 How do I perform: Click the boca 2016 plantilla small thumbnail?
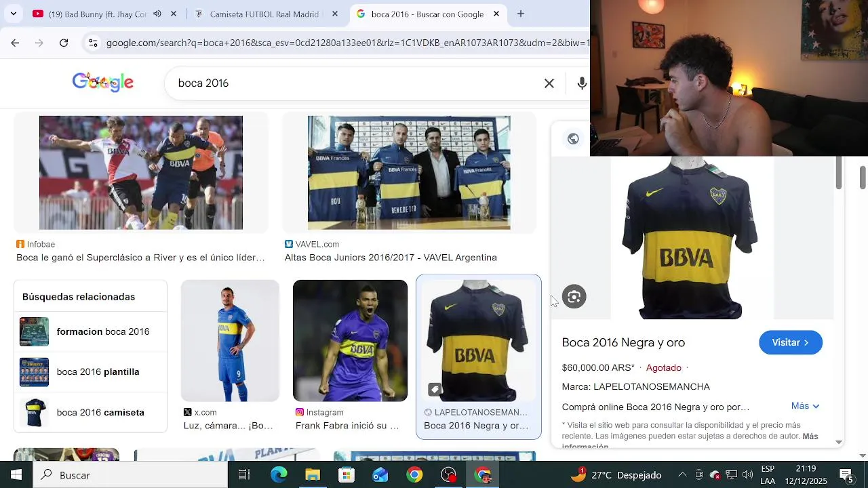[x=34, y=371]
